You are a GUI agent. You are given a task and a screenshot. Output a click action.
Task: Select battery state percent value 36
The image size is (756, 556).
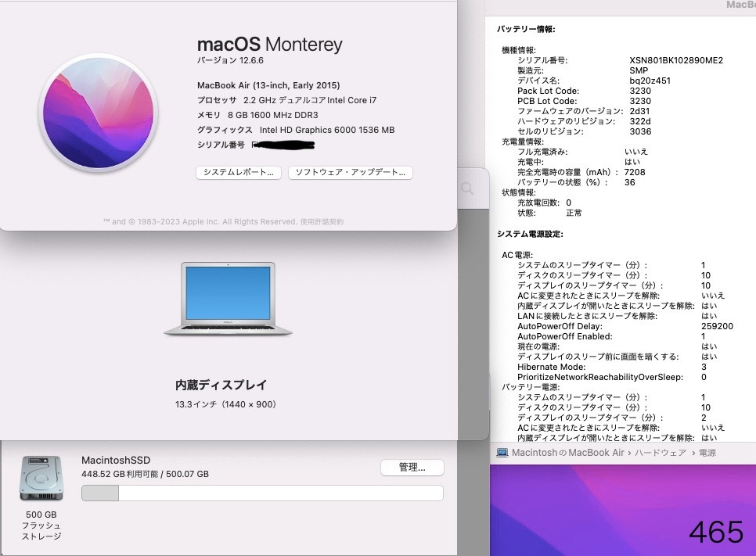coord(630,182)
